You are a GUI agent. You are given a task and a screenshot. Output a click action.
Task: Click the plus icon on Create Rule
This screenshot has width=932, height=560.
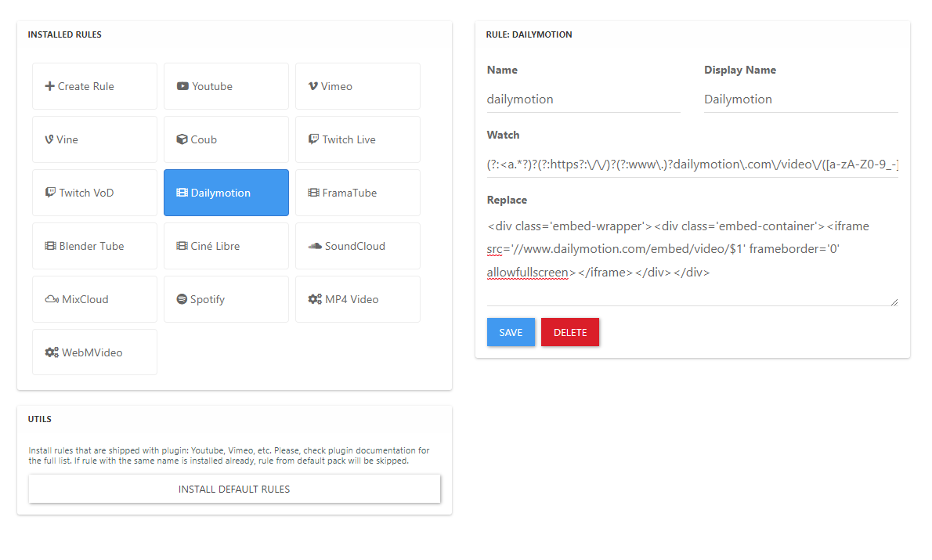49,86
